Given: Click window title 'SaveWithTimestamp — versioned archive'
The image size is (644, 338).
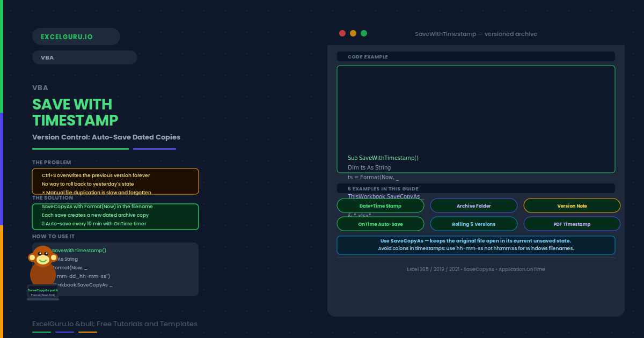Looking at the screenshot, I should click(x=476, y=34).
